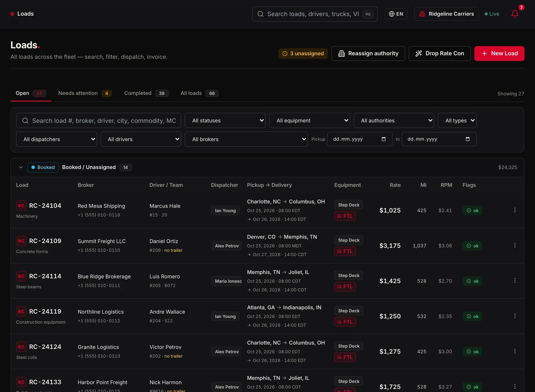Click the Booked status pill
This screenshot has width=535, height=392.
43,167
